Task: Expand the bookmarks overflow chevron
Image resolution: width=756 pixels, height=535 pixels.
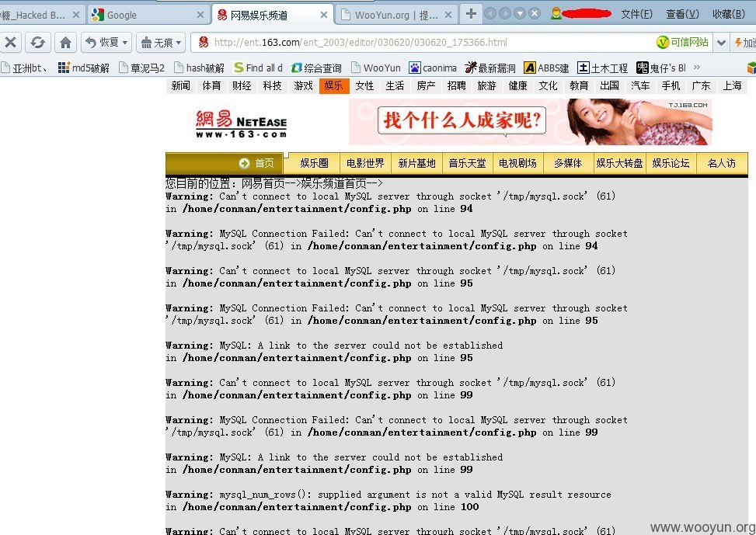Action: click(x=697, y=68)
